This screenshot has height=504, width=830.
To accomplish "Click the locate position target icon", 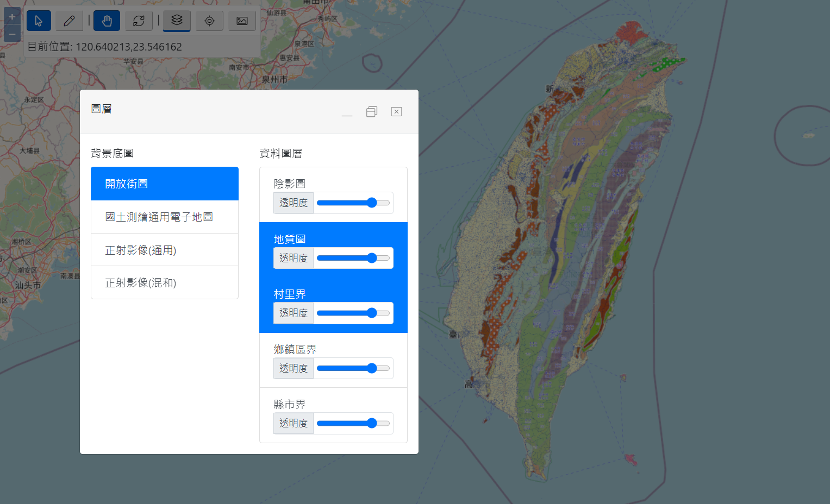I will point(209,21).
